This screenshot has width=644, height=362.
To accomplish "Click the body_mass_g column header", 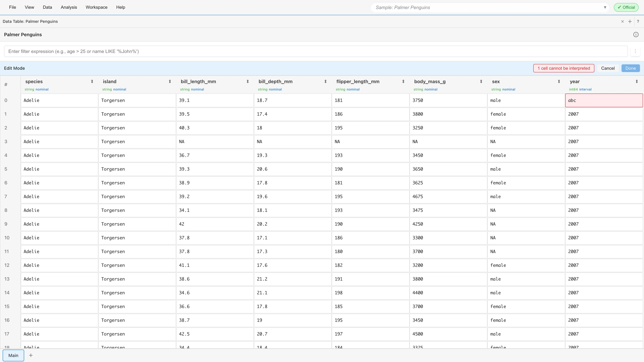I will coord(430,81).
